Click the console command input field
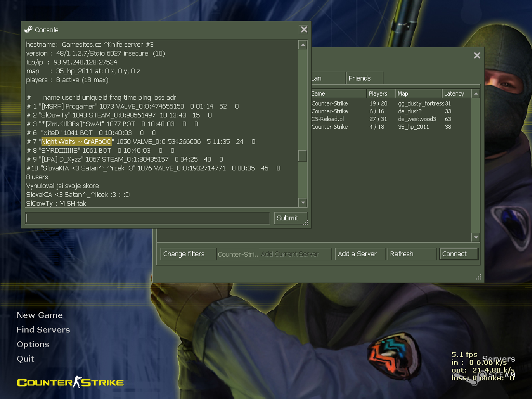532x399 pixels. pyautogui.click(x=148, y=218)
